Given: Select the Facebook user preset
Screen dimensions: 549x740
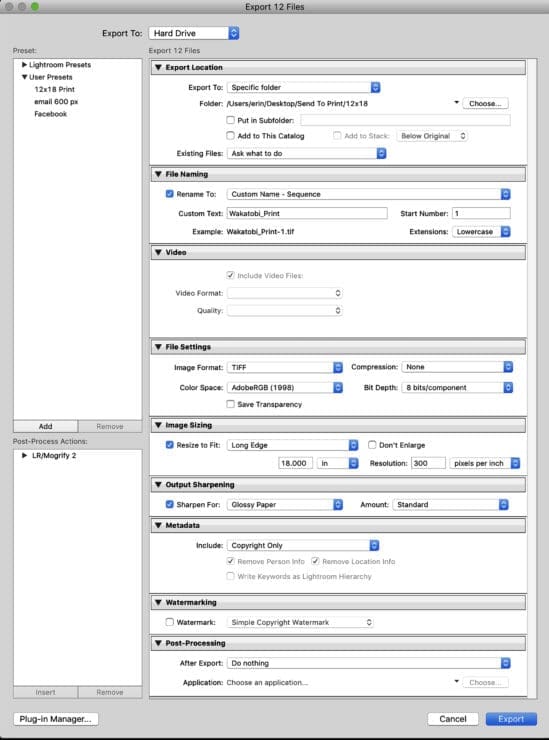Looking at the screenshot, I should pos(51,114).
